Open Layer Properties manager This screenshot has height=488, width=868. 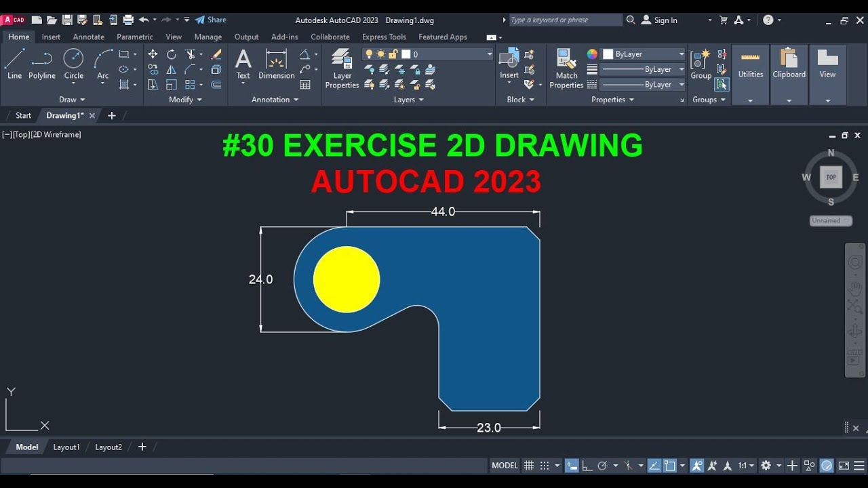click(x=342, y=68)
